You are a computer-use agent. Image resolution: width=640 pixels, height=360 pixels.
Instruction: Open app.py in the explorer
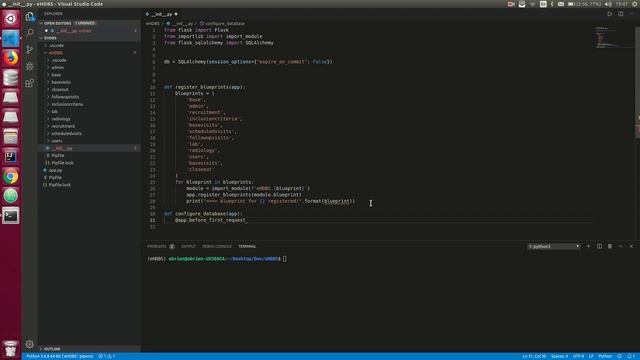click(56, 170)
